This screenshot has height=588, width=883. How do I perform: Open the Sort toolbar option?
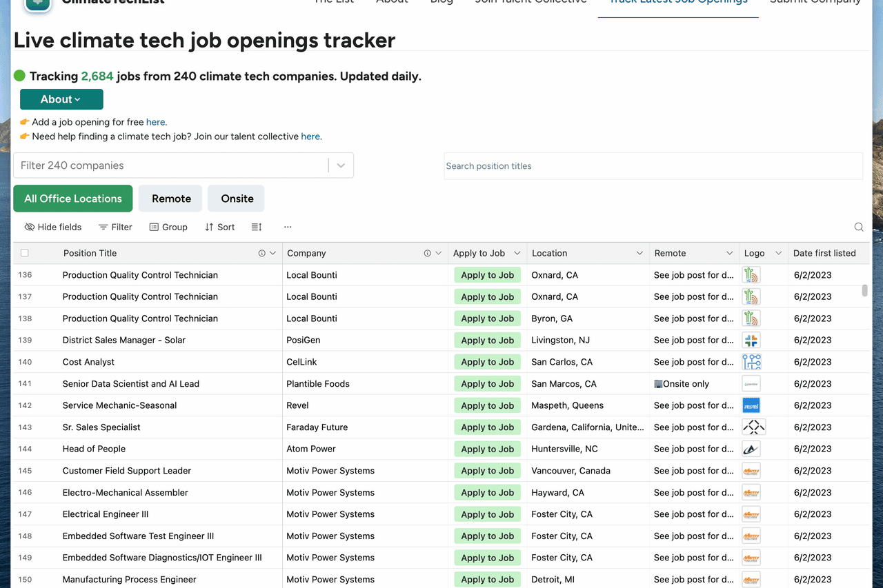219,227
